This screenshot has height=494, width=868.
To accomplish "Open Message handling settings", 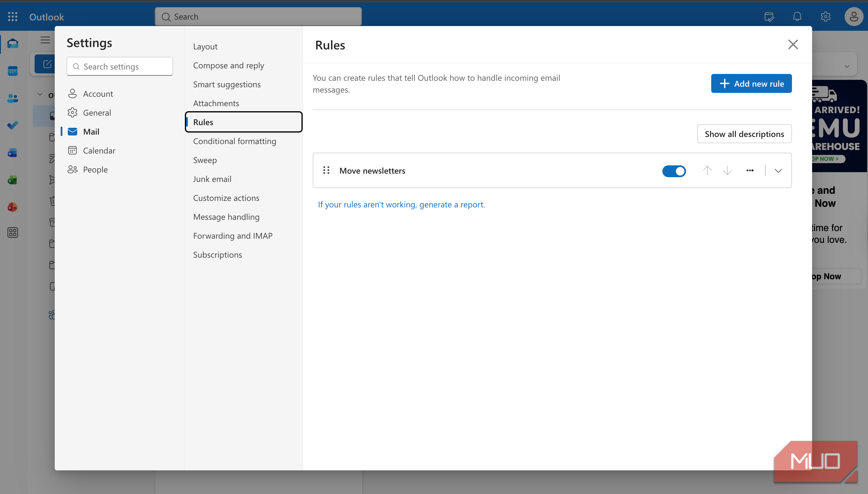I will pyautogui.click(x=226, y=217).
